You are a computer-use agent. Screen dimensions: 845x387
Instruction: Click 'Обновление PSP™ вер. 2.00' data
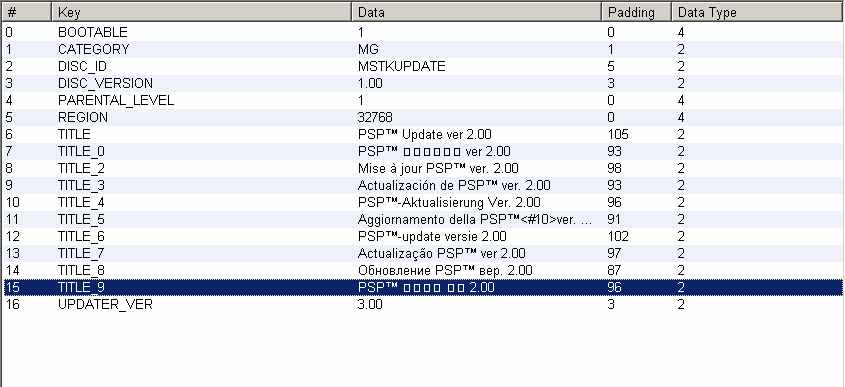(445, 271)
